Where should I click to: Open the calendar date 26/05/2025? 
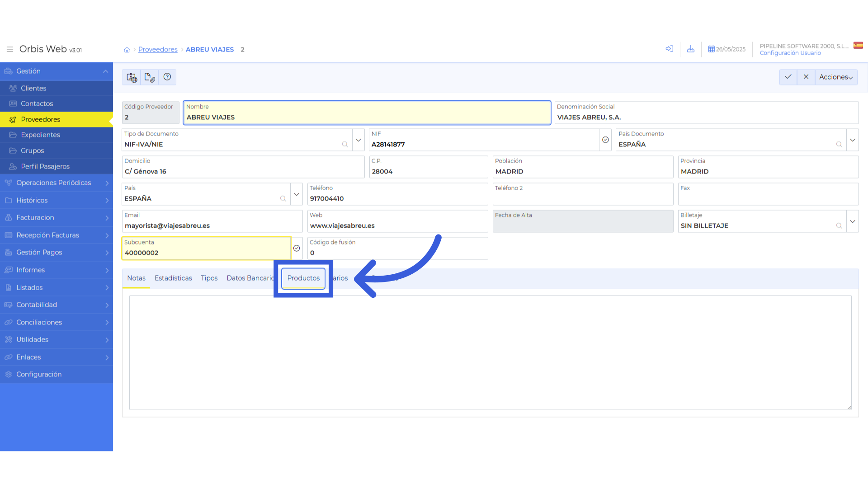726,49
